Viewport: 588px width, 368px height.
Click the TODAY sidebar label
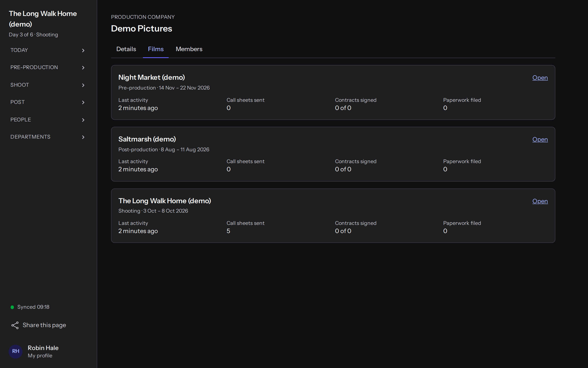(19, 50)
